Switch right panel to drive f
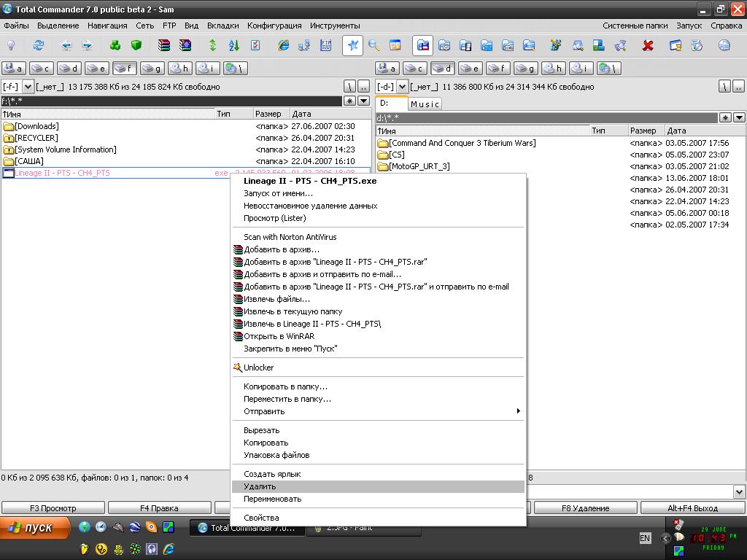This screenshot has height=560, width=747. pyautogui.click(x=498, y=69)
